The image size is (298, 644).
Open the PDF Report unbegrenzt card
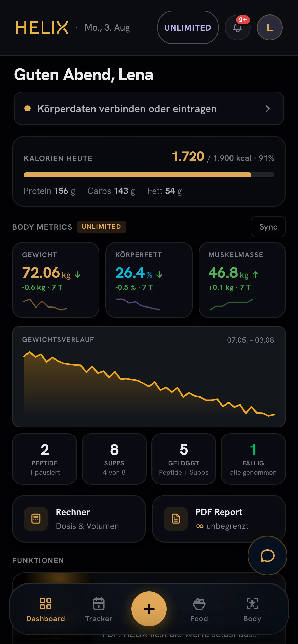[219, 519]
